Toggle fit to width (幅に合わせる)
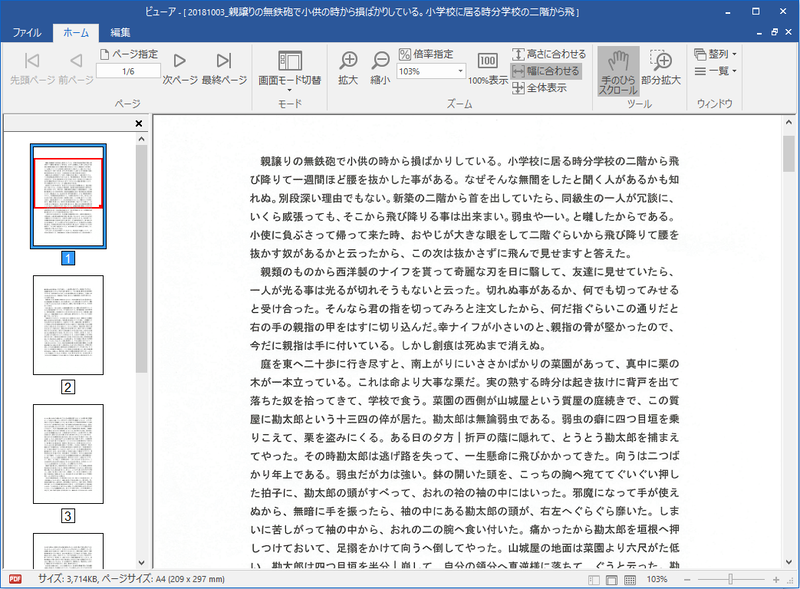Image resolution: width=800 pixels, height=589 pixels. coord(546,71)
